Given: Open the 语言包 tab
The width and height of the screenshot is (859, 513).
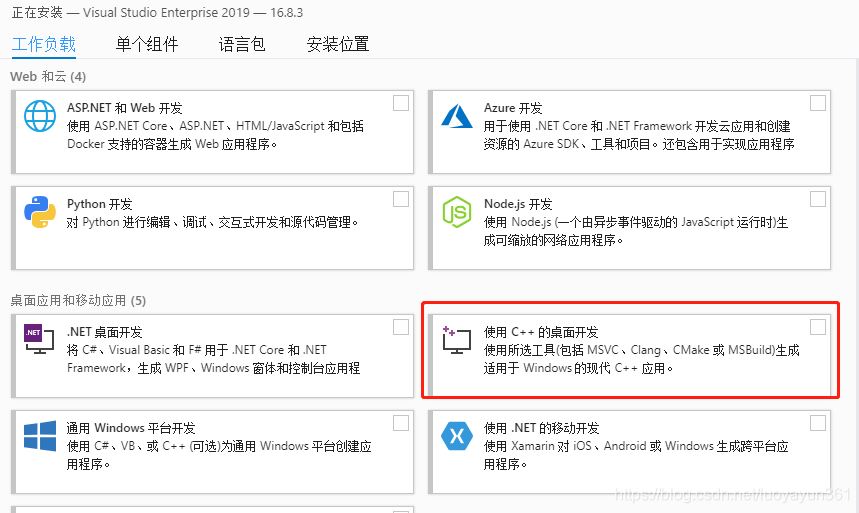Looking at the screenshot, I should pyautogui.click(x=242, y=44).
